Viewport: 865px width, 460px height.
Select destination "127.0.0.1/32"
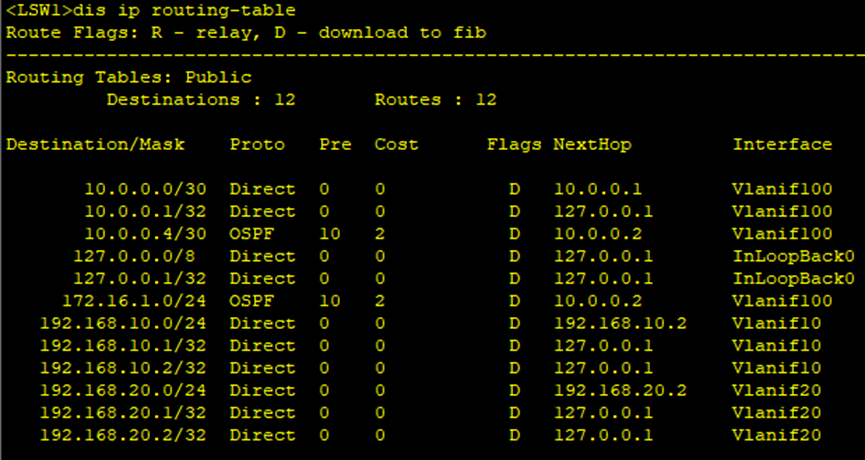[x=140, y=279]
